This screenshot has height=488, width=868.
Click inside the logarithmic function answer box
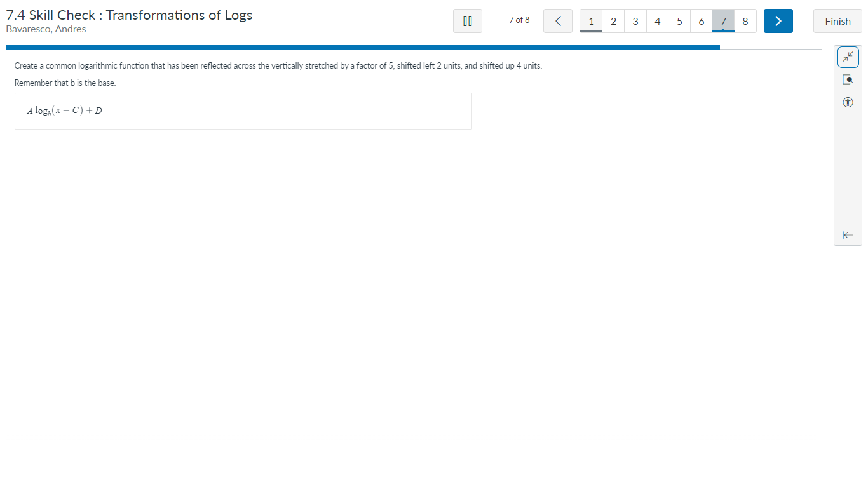point(243,111)
